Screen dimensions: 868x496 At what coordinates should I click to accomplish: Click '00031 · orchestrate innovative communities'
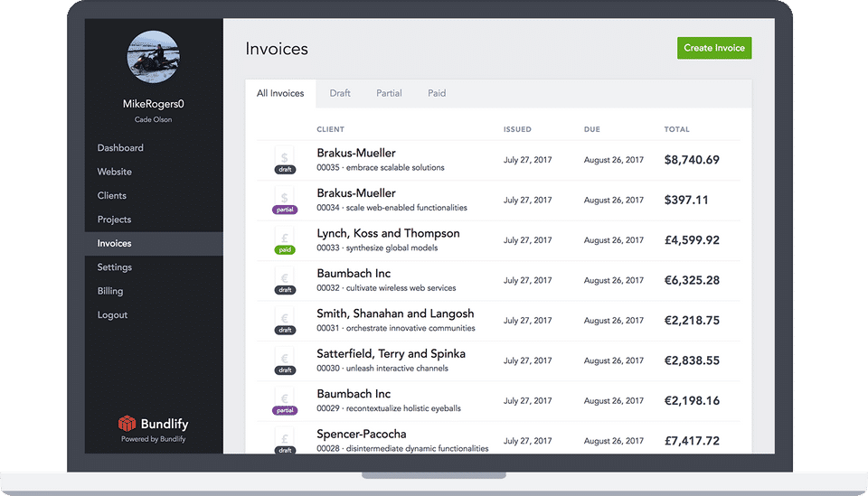pos(396,329)
